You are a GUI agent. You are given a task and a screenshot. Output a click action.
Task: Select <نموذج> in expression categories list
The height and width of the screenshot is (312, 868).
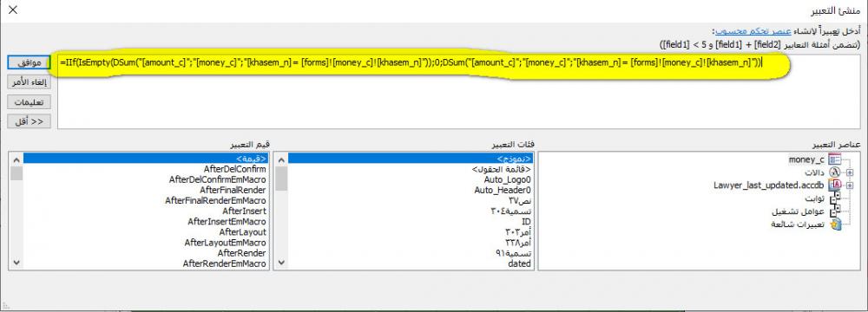click(x=411, y=159)
